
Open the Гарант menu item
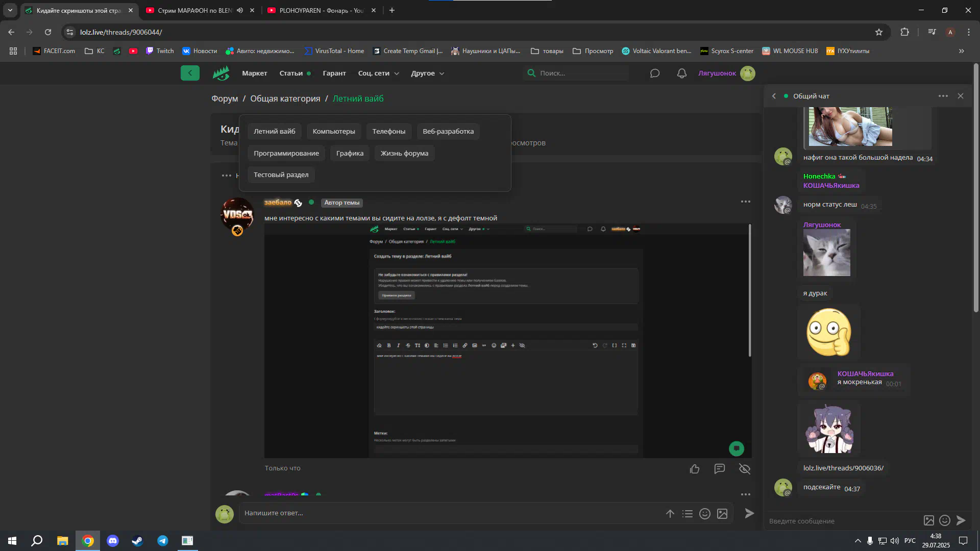(x=334, y=73)
